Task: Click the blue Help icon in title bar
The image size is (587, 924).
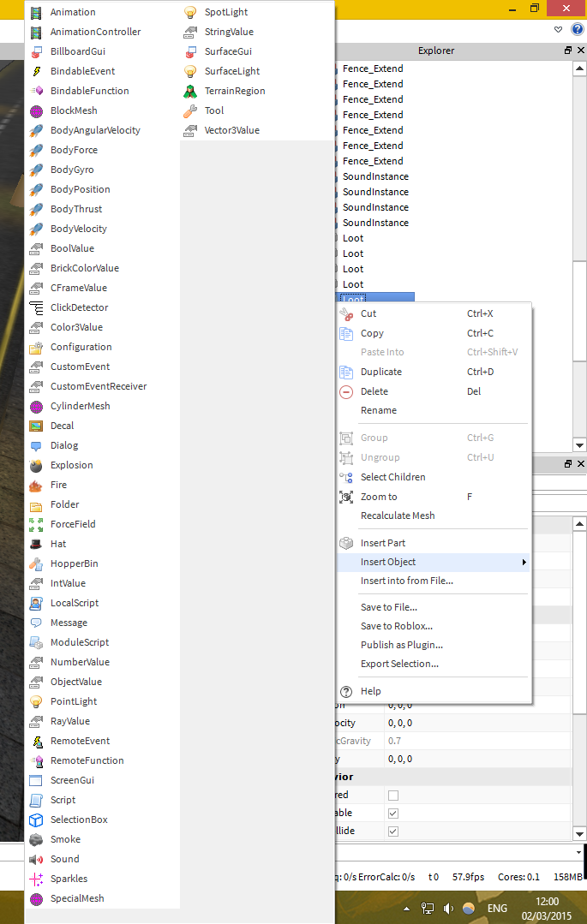Action: coord(577,29)
